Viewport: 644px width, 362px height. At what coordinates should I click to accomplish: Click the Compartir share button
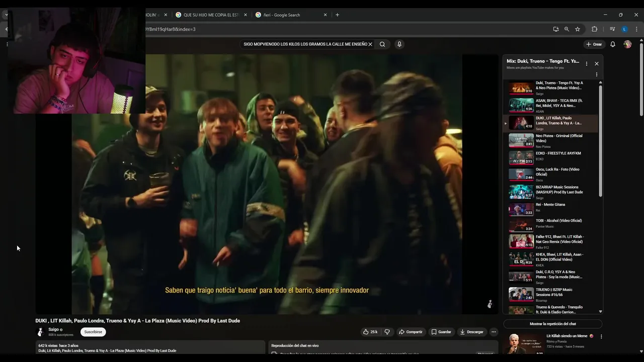tap(411, 332)
